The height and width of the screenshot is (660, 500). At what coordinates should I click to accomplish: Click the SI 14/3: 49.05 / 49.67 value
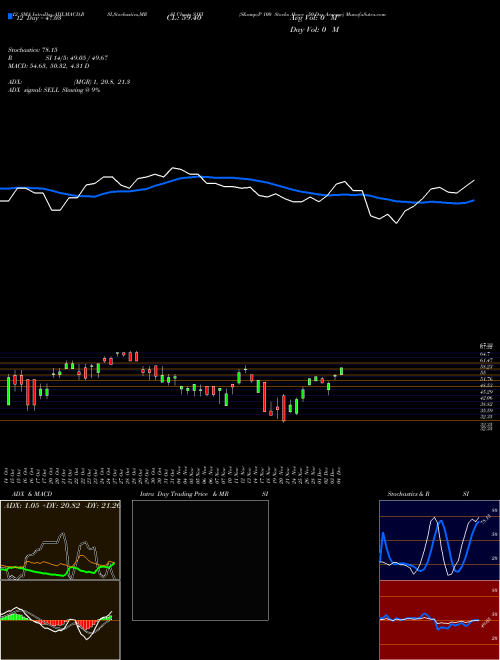tap(77, 58)
